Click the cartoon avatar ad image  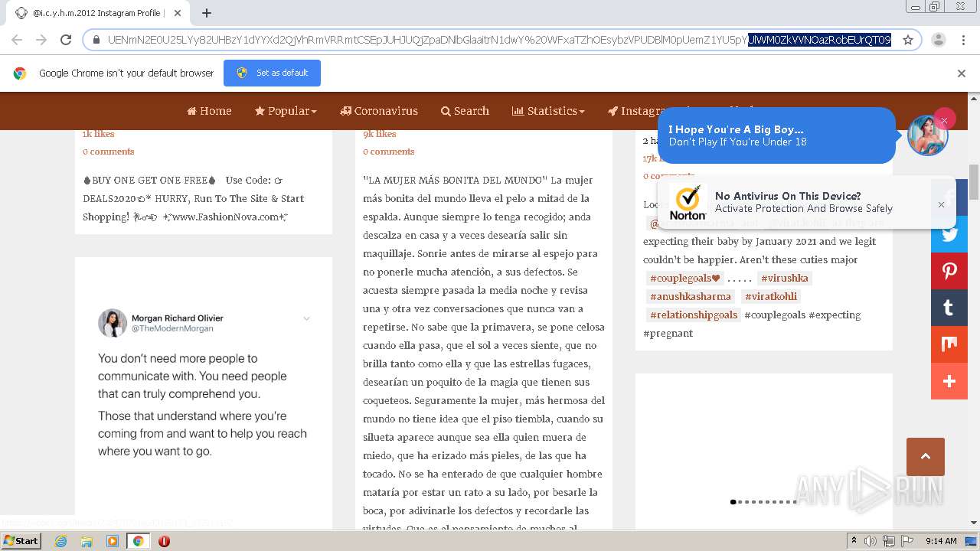pos(927,135)
